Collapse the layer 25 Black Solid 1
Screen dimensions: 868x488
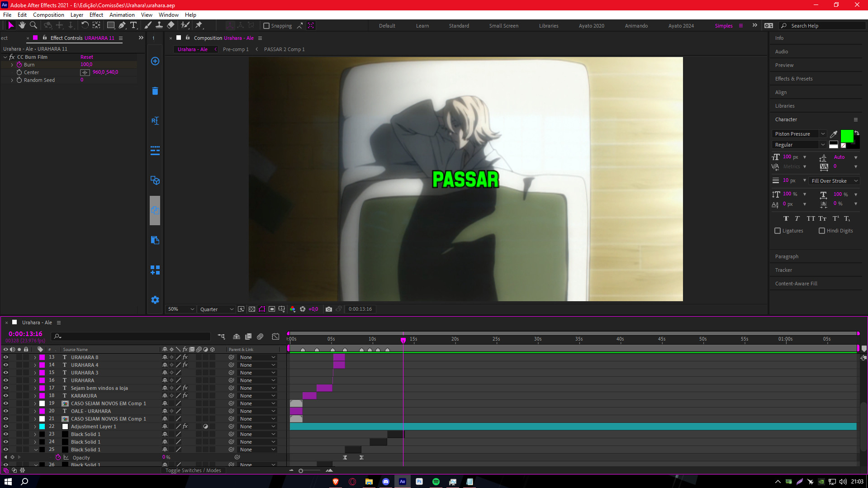[x=35, y=450]
